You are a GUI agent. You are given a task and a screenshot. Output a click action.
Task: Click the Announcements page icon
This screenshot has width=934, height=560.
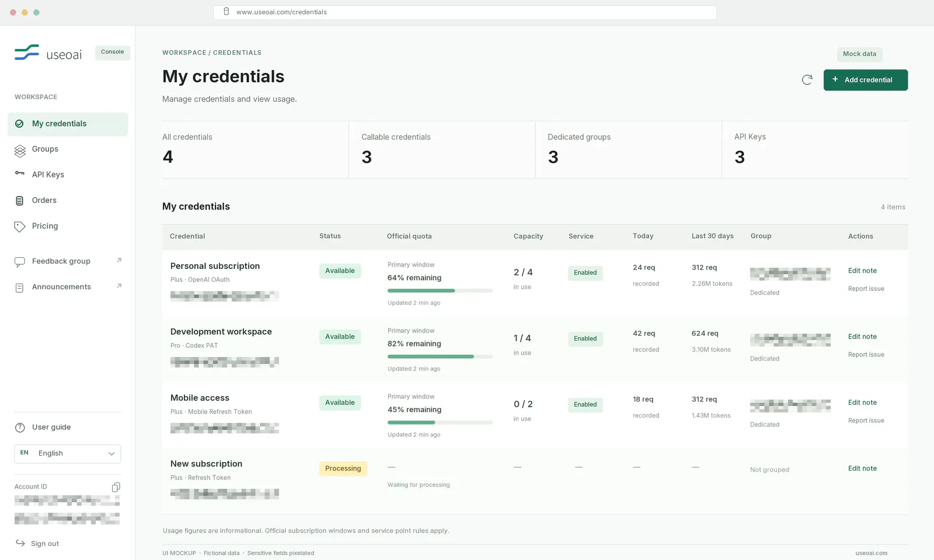tap(19, 288)
